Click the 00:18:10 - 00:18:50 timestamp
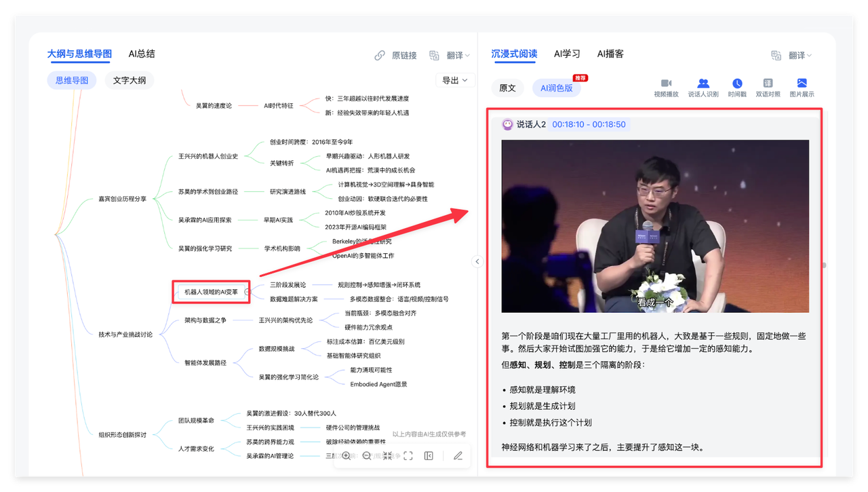Screen dimensions: 868x492 click(x=589, y=124)
